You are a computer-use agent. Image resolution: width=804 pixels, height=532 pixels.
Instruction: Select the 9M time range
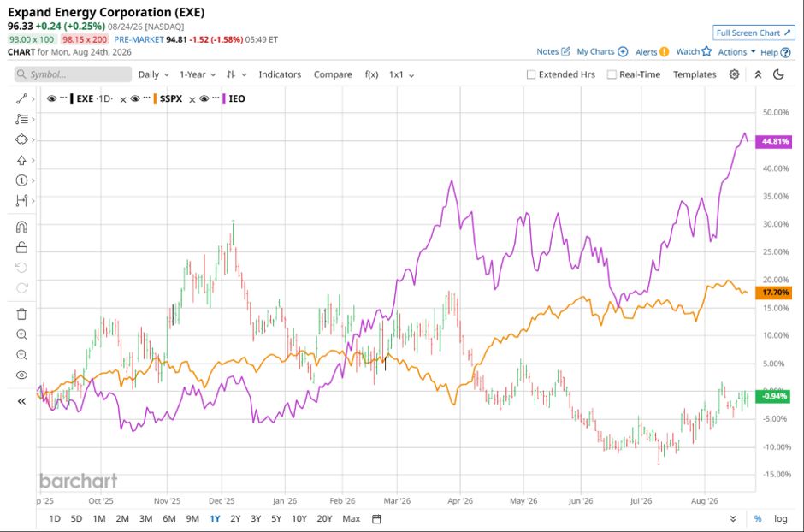point(192,518)
